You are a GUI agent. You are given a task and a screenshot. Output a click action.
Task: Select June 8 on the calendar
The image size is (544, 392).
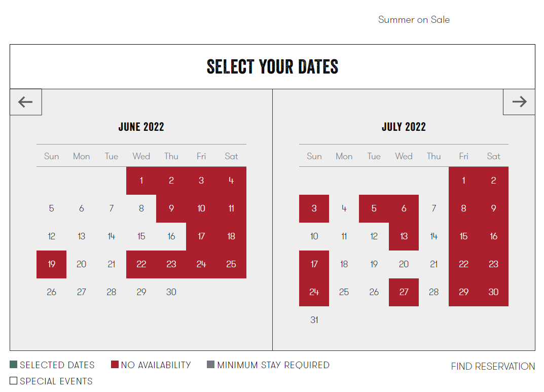141,208
